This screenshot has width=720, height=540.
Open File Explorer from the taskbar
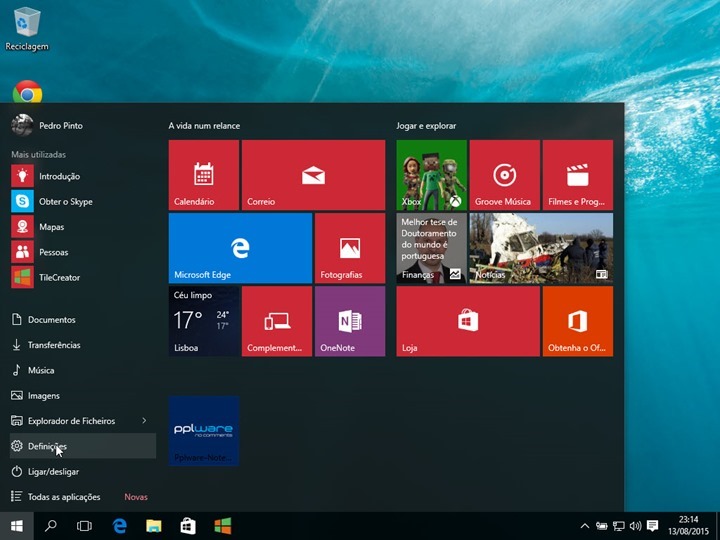point(154,526)
